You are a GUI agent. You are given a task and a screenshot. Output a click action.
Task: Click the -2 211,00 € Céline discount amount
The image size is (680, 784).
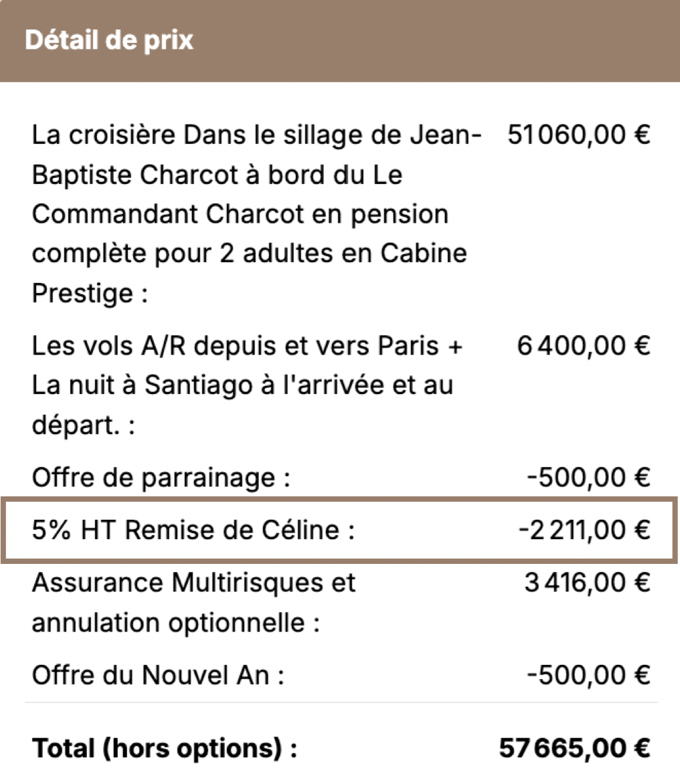tap(584, 531)
